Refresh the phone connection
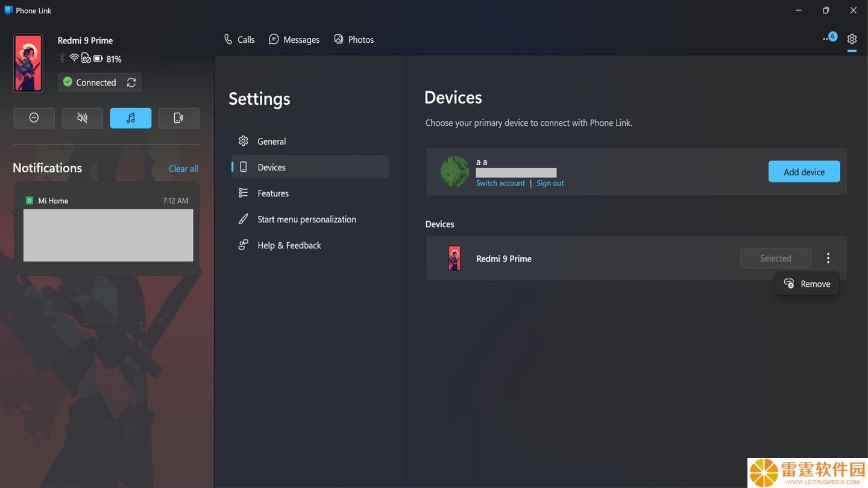This screenshot has width=868, height=488. click(x=131, y=83)
